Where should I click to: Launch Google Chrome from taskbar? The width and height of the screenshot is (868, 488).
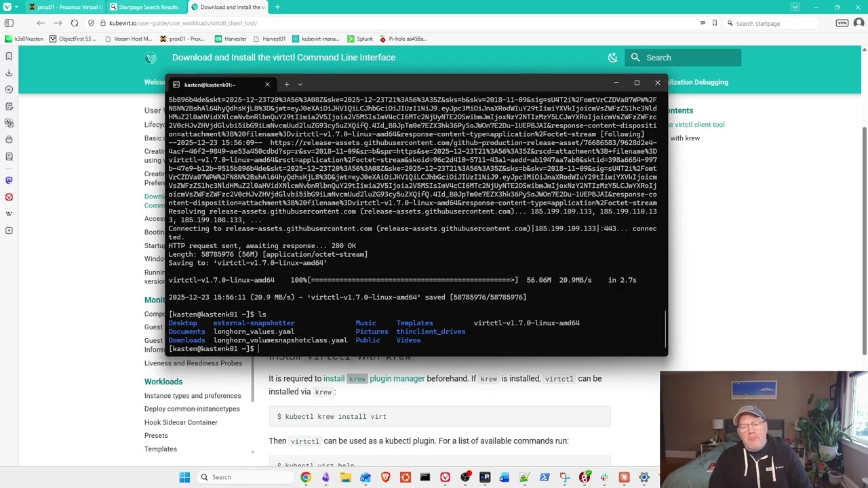[x=306, y=477]
